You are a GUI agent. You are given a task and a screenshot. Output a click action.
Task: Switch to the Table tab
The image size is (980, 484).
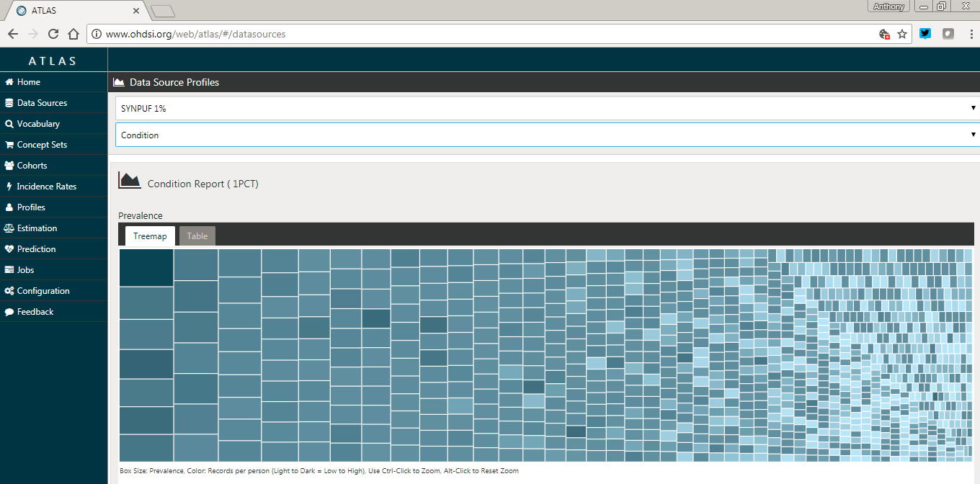click(197, 236)
